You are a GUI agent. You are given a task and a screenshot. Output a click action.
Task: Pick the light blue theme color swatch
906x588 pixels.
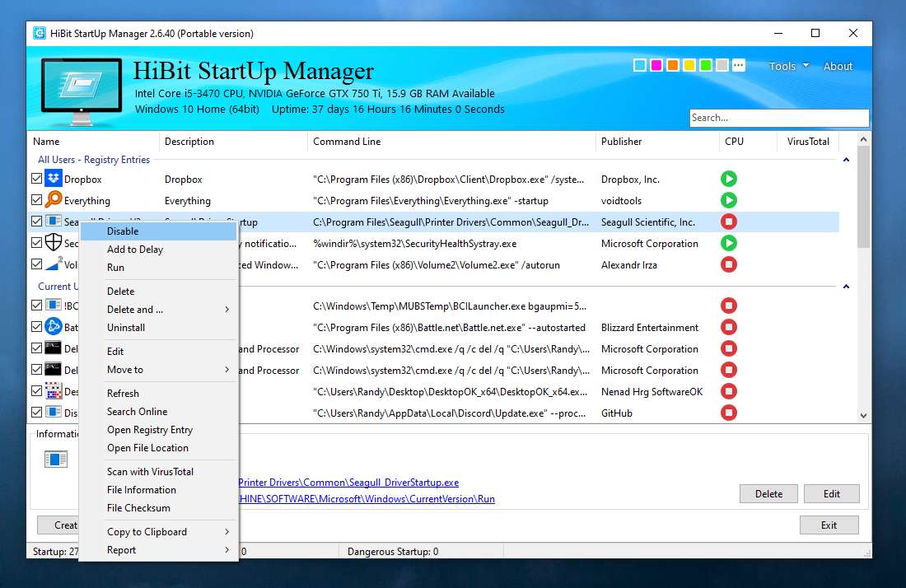pyautogui.click(x=640, y=66)
